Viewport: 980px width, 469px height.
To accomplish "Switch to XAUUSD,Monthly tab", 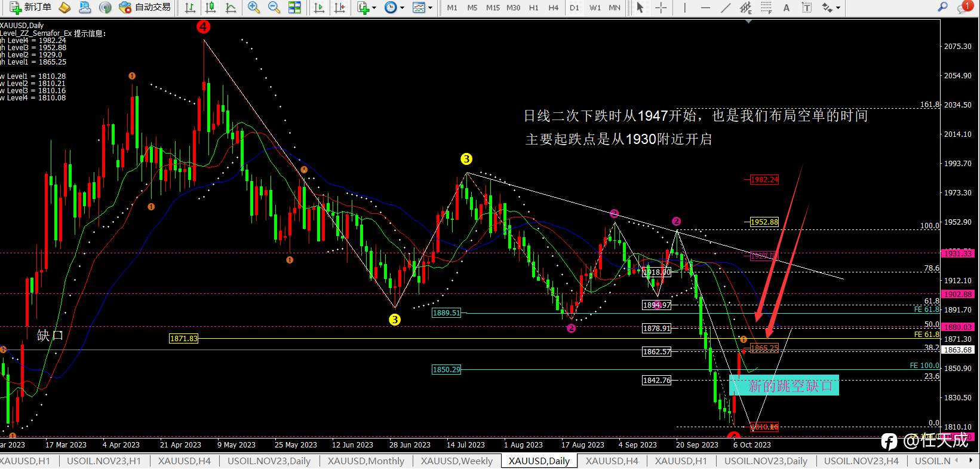I will coord(366,461).
